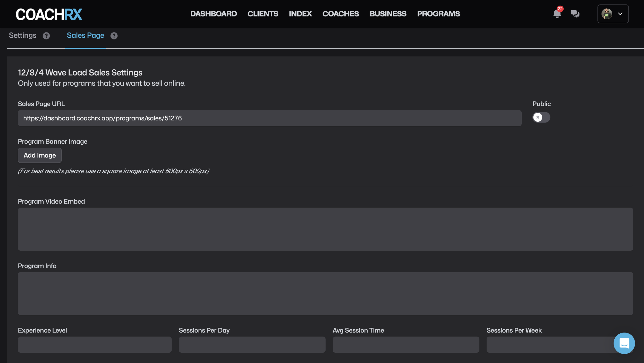Click the Add Image button

pos(40,155)
